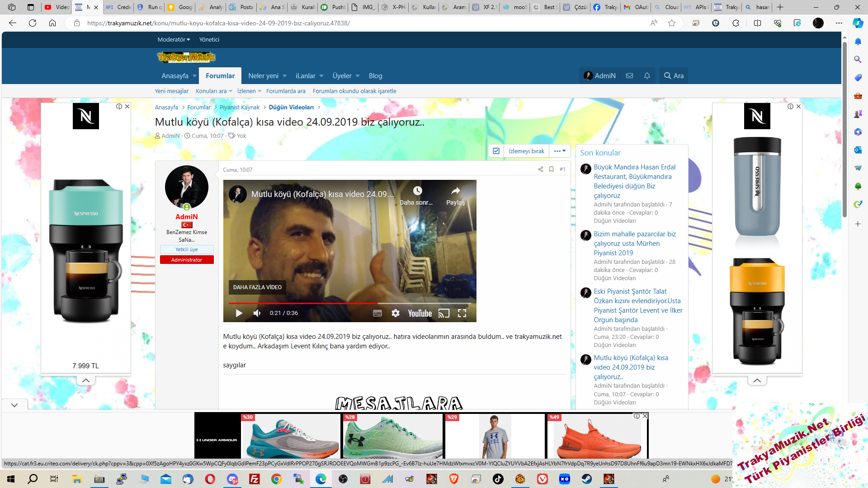
Task: Enter fullscreen on the video player
Action: 462,313
